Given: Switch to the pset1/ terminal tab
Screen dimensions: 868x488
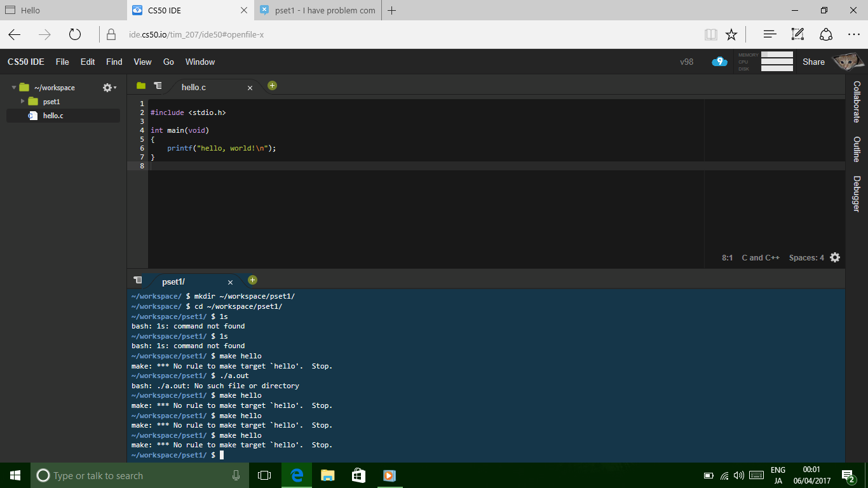Looking at the screenshot, I should (x=173, y=281).
